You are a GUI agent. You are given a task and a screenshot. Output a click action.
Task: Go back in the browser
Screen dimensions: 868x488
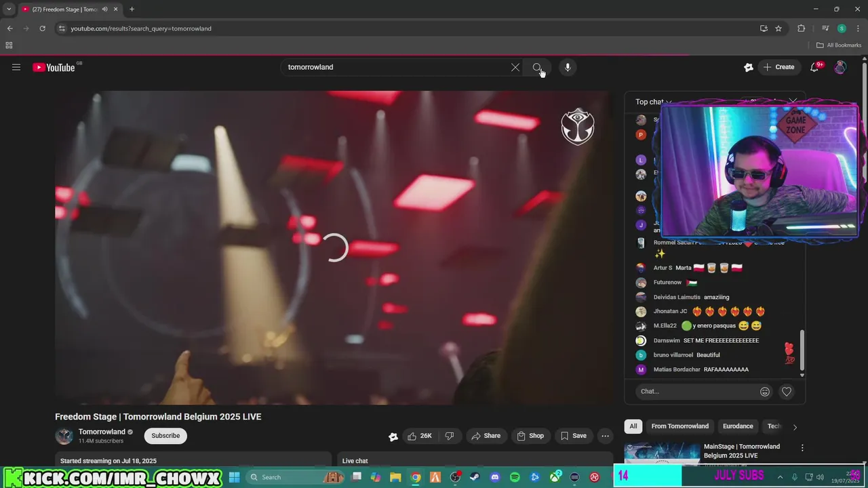pos(9,28)
